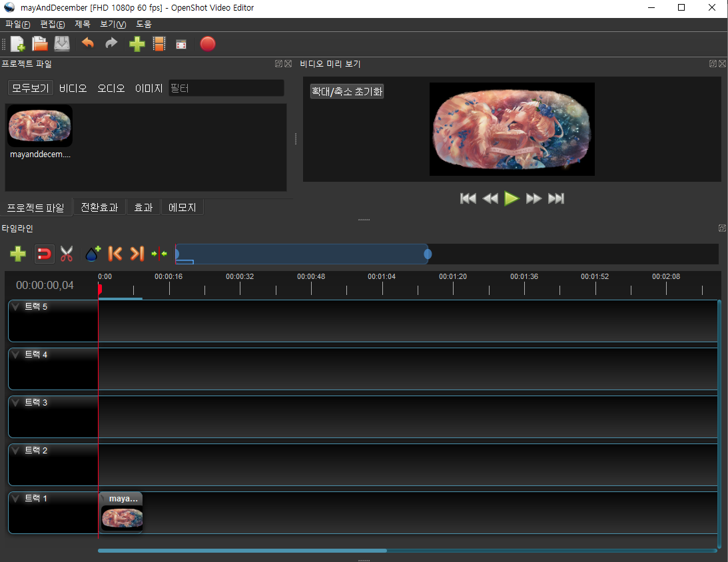Jump to previous marker arrow icon
Screen dimensions: 728x562
[115, 254]
